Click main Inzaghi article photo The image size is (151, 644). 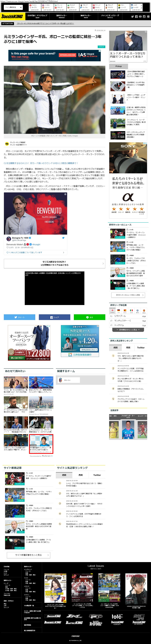click(54, 100)
